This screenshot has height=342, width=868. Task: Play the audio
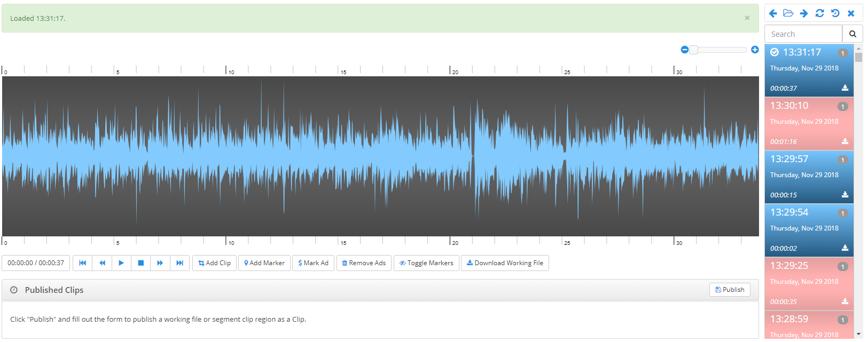[121, 263]
